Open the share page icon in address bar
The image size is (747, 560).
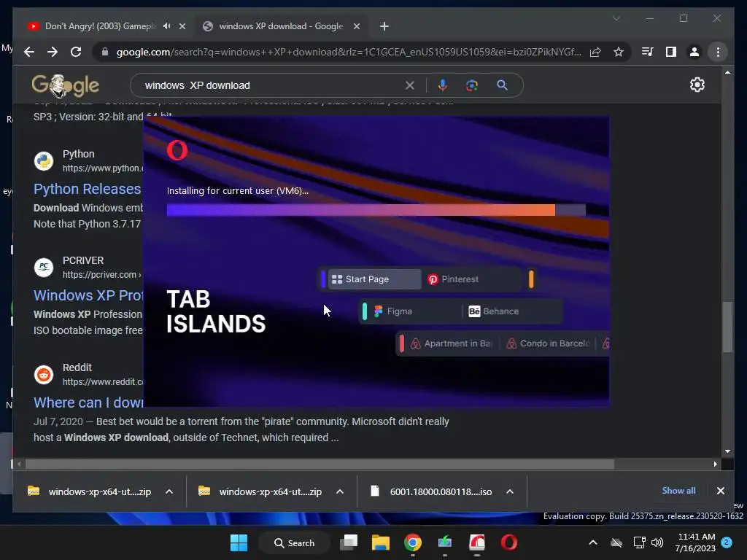click(x=595, y=52)
